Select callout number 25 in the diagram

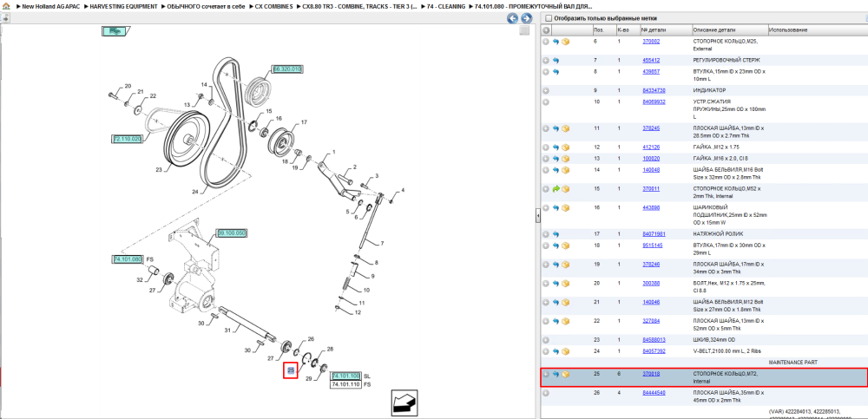click(291, 370)
